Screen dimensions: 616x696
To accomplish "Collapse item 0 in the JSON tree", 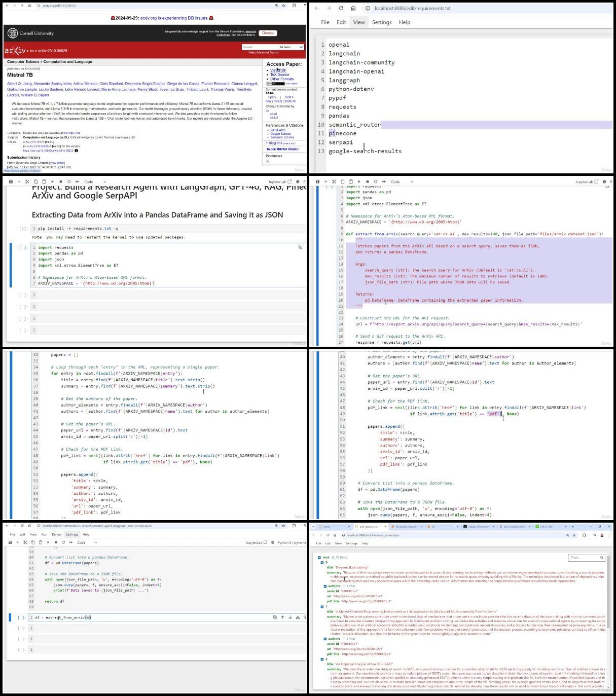I will (322, 563).
